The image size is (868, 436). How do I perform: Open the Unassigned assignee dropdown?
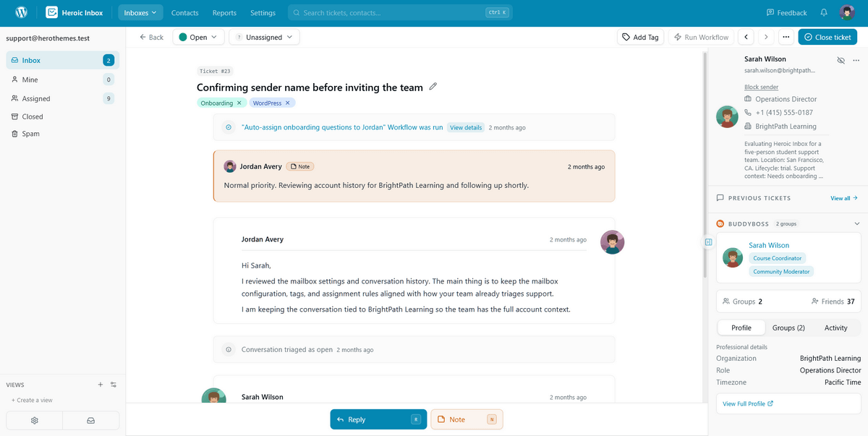coord(264,37)
